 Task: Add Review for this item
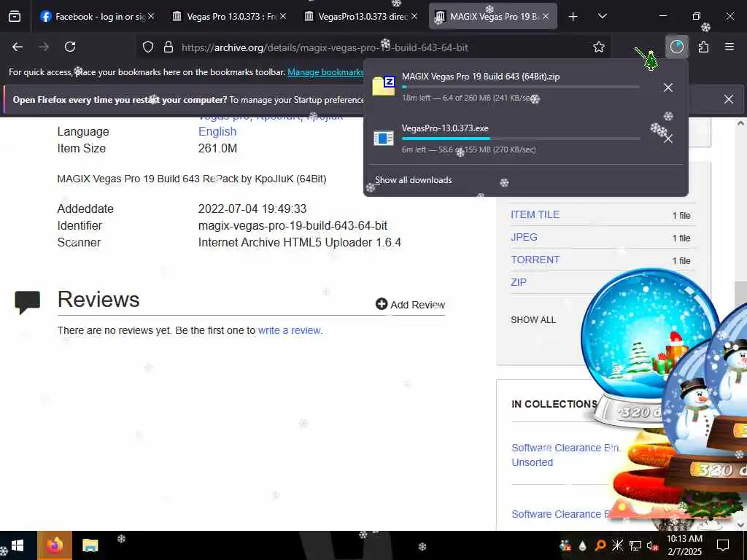point(410,304)
